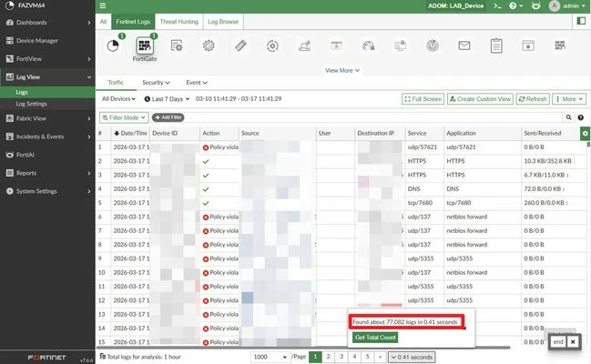Select the circular target log icon

(x=272, y=46)
